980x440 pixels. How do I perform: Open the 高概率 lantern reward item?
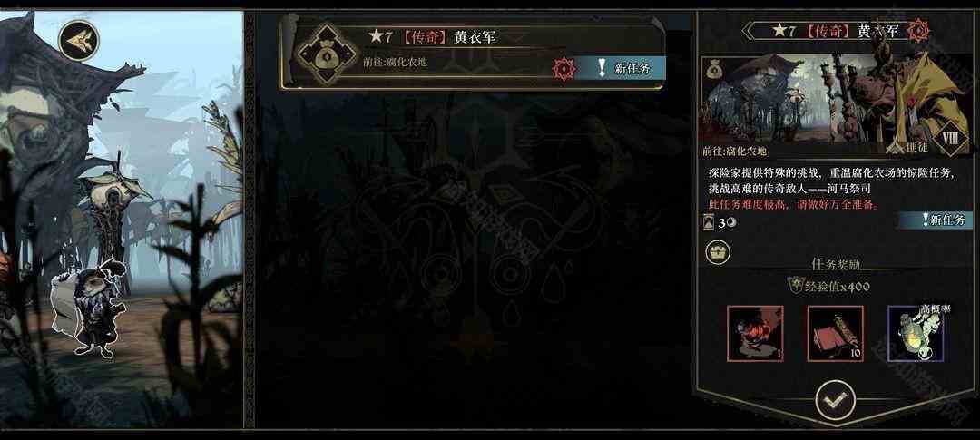pyautogui.click(x=916, y=333)
